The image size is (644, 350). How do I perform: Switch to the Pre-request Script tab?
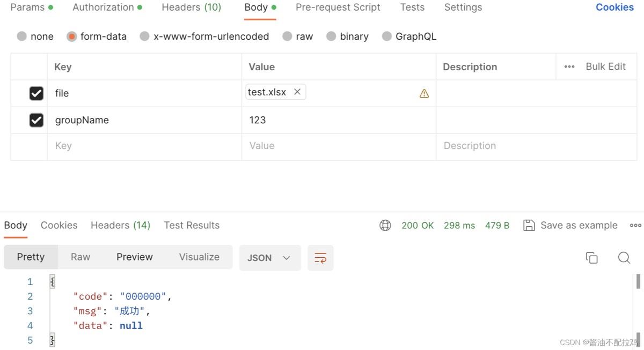pos(338,8)
